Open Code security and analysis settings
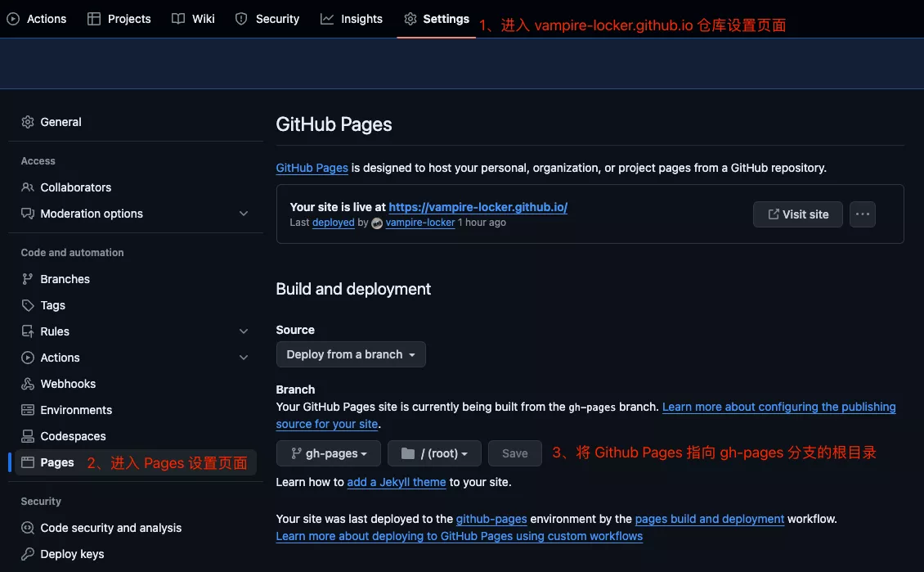Viewport: 924px width, 572px height. [136, 528]
